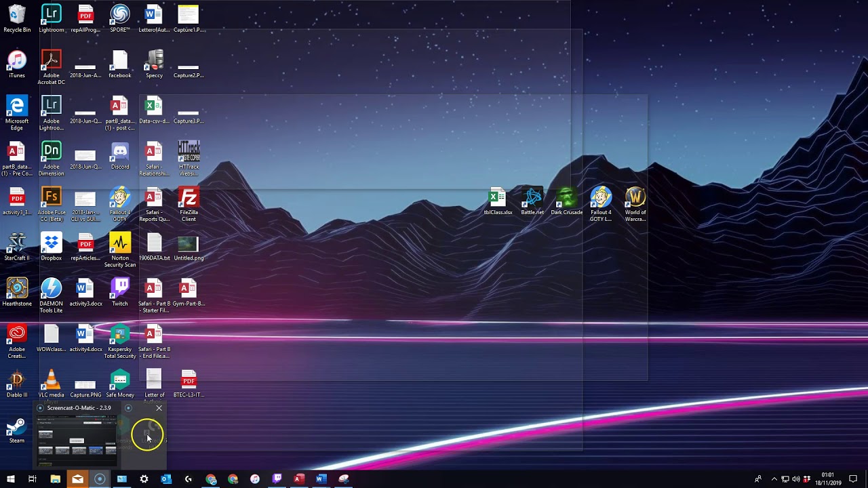868x488 pixels.
Task: Open the FileZilla Client desktop shortcut
Action: click(x=189, y=204)
